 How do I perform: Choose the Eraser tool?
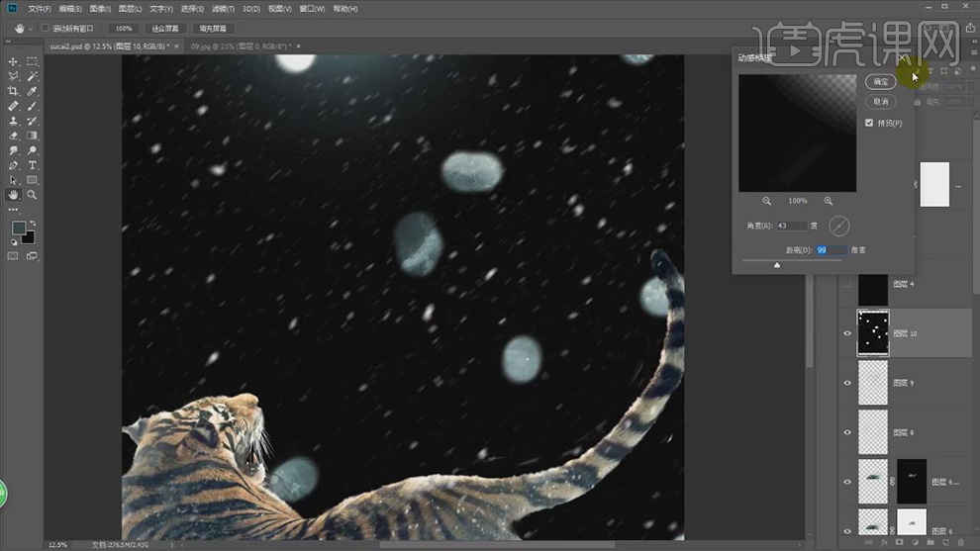pos(13,136)
